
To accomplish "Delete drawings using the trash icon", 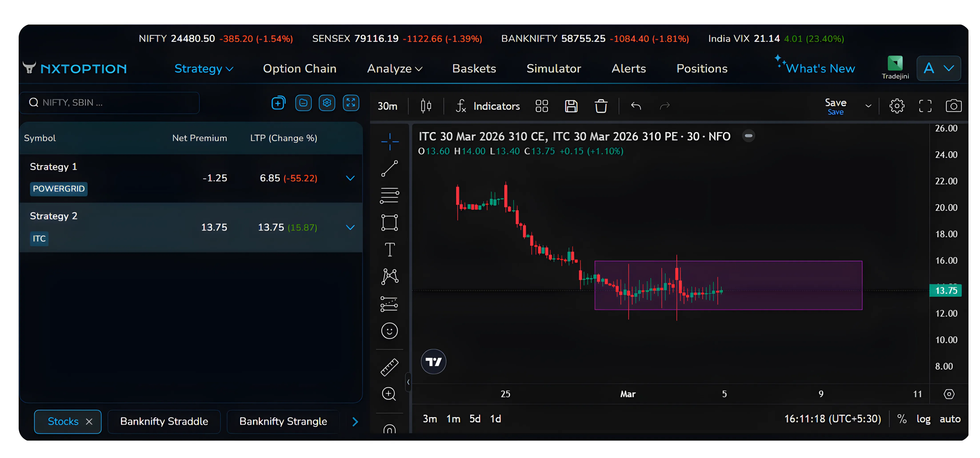I will coord(601,106).
